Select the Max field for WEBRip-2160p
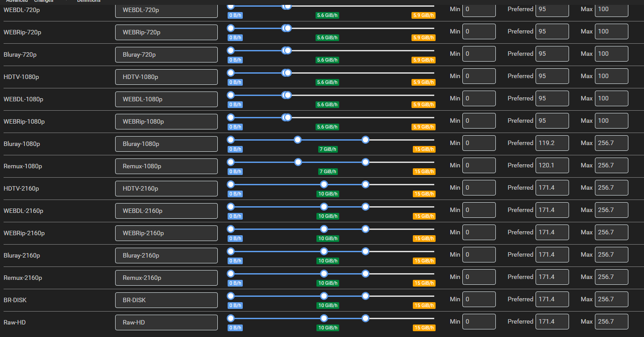 point(611,233)
